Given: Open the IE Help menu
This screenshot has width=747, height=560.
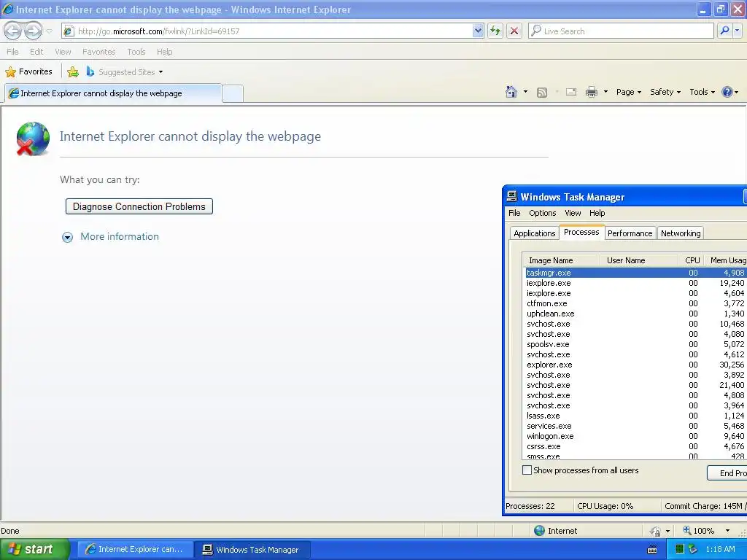Looking at the screenshot, I should (164, 52).
